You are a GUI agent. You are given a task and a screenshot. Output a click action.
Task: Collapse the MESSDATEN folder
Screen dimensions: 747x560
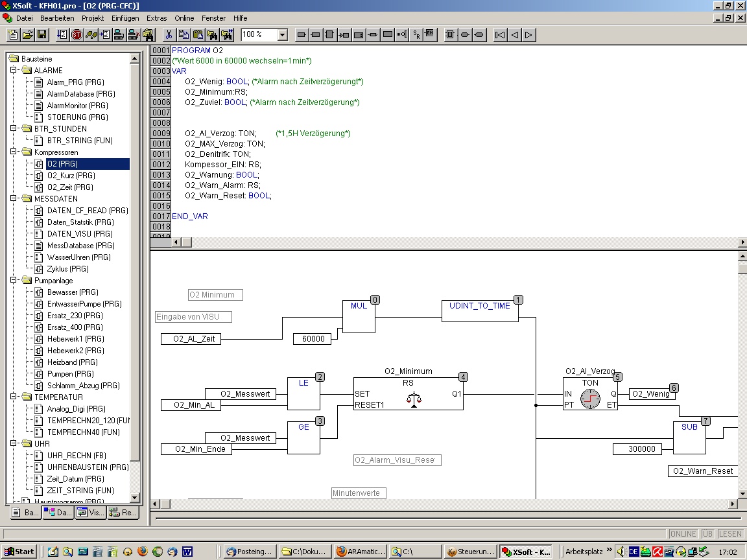pyautogui.click(x=14, y=198)
